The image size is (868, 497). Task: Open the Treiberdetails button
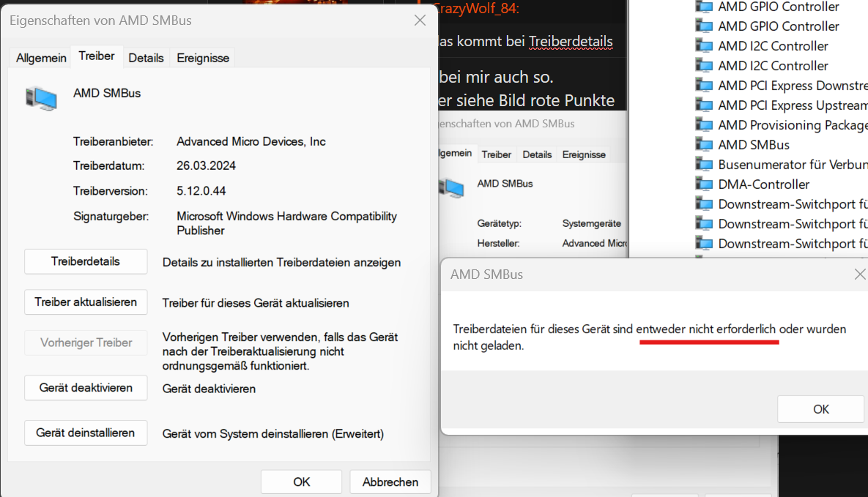86,261
